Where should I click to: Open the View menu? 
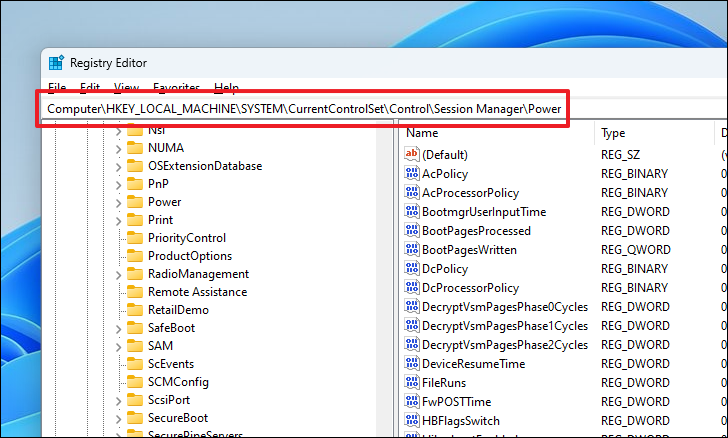coord(126,87)
